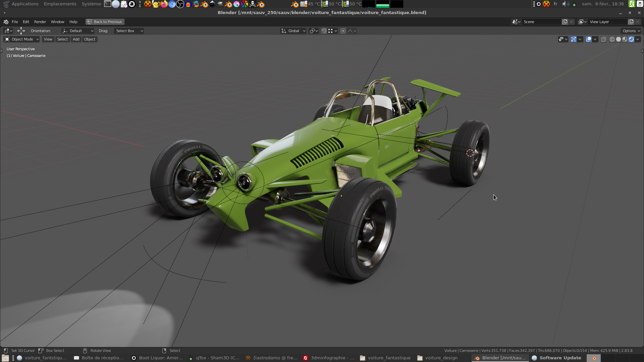Screen dimensions: 644x362
Task: Switch to solid shading
Action: click(x=619, y=39)
